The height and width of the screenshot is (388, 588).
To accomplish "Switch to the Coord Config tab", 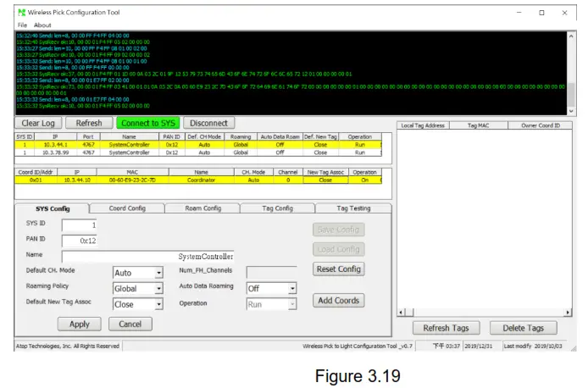I will (127, 208).
